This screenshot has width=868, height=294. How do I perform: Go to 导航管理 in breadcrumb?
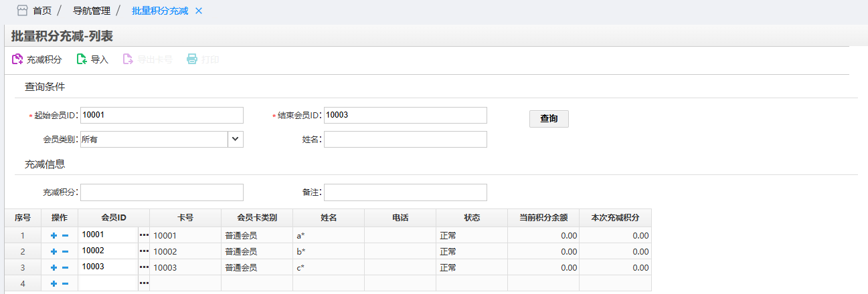92,11
